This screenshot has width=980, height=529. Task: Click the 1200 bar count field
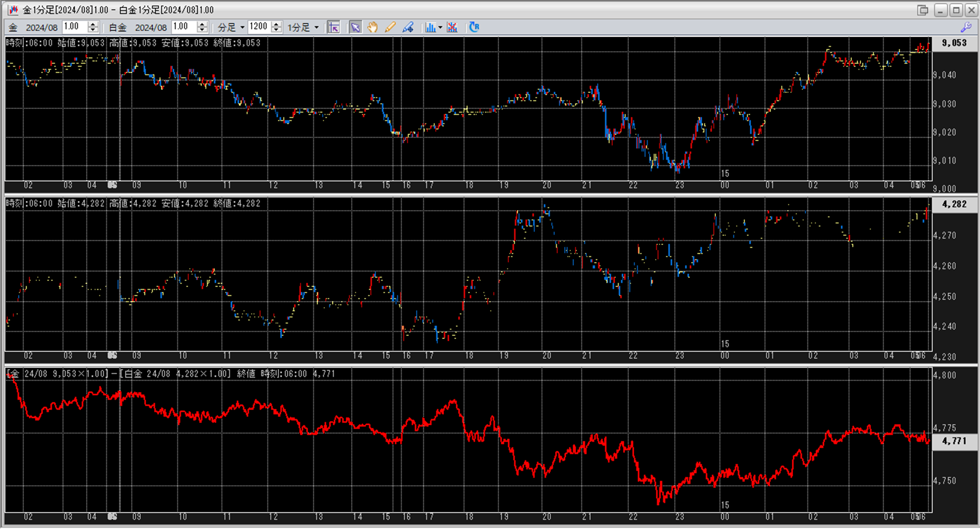(x=258, y=27)
